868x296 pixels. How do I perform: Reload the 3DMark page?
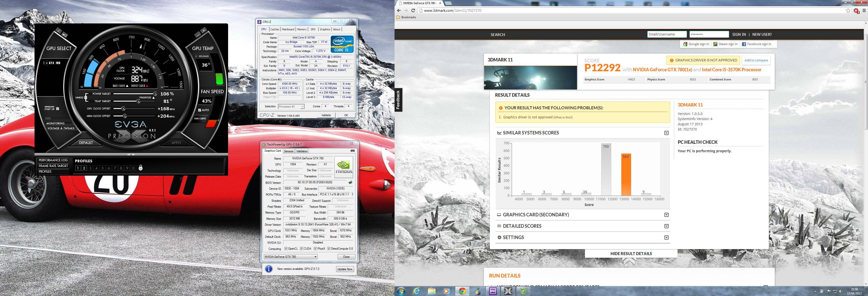click(x=413, y=10)
